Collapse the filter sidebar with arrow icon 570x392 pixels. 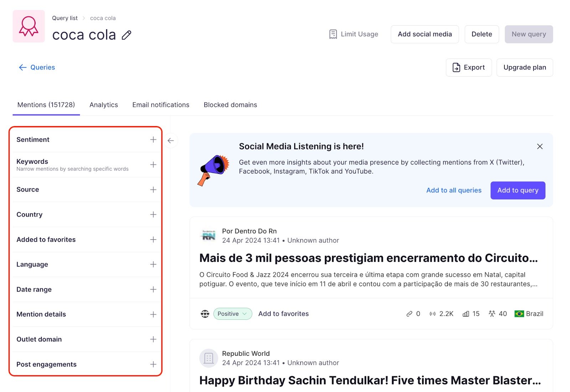[x=171, y=141]
